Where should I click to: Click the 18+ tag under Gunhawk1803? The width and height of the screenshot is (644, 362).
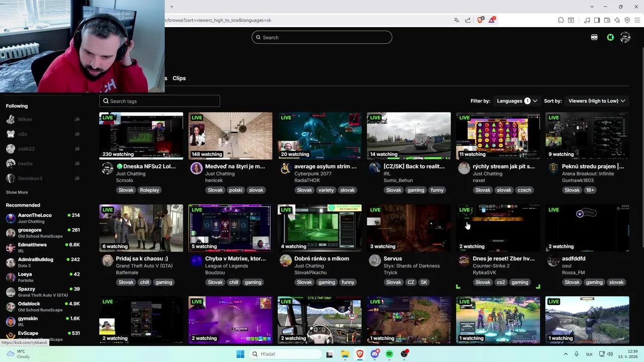click(590, 190)
